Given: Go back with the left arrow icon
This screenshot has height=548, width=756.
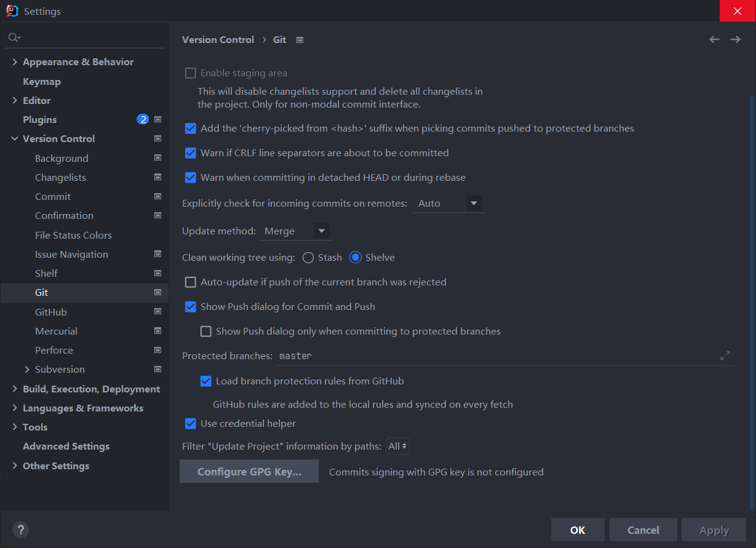Looking at the screenshot, I should pos(714,39).
